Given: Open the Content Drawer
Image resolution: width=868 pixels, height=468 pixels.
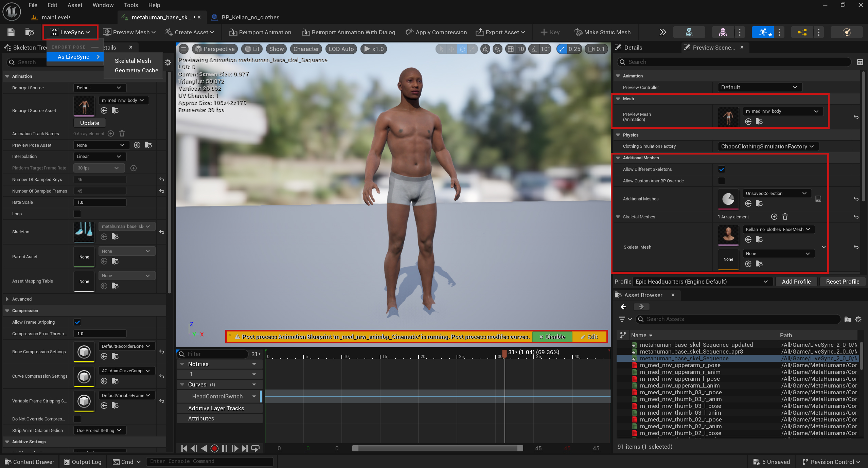Looking at the screenshot, I should point(30,462).
